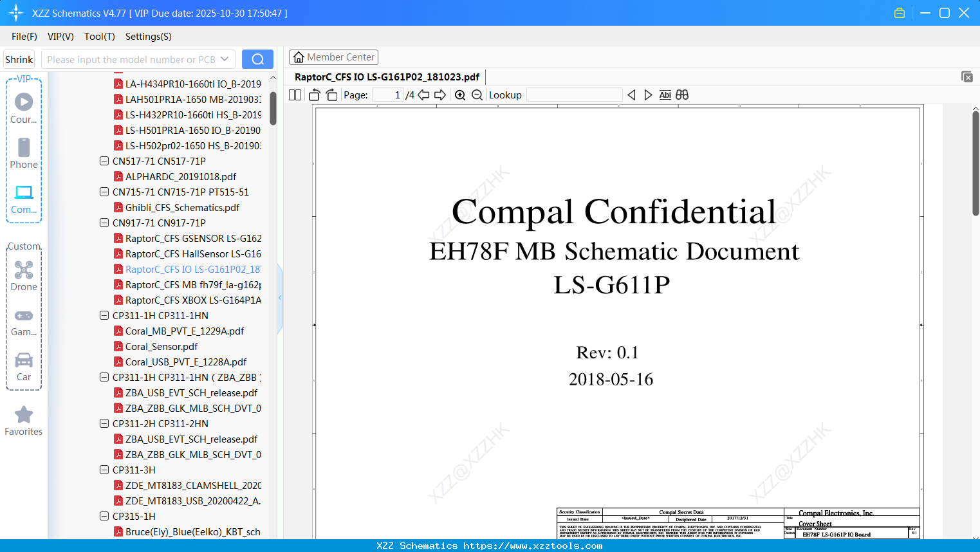Open RaptorC_CFS HallSensor file

[193, 253]
